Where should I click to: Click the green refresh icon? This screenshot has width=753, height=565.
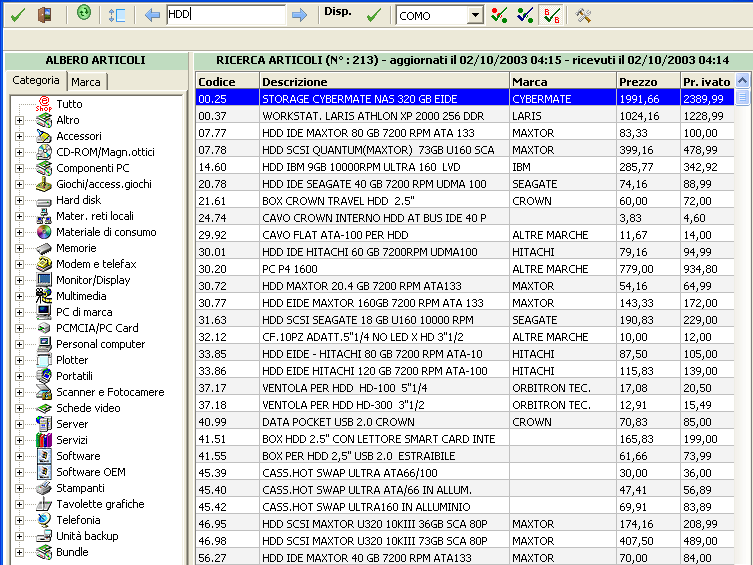(84, 13)
